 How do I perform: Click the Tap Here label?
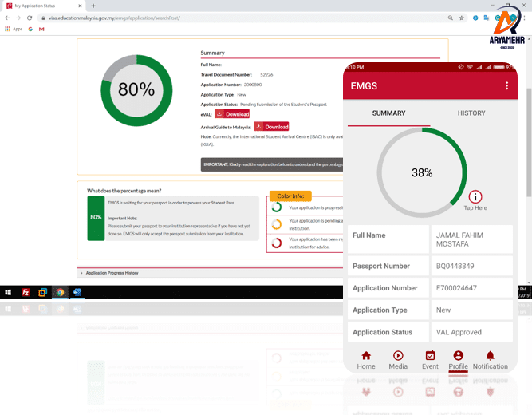click(475, 207)
